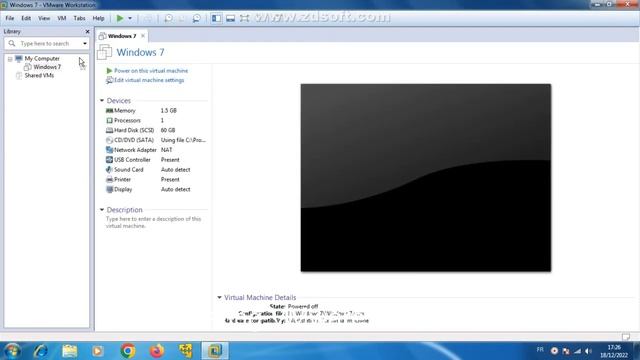Open the View menu
Viewport: 640px width, 360px height.
44,18
